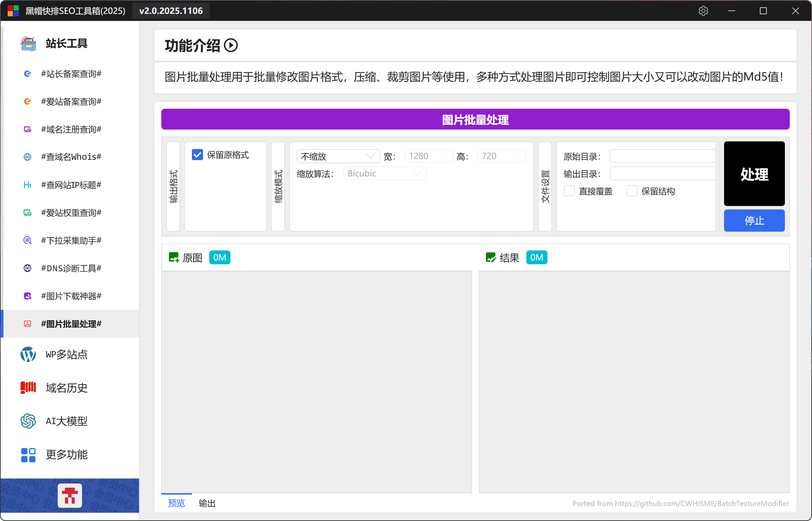Viewport: 812px width, 521px height.
Task: Click the 更多功能 grid icon
Action: [x=28, y=455]
